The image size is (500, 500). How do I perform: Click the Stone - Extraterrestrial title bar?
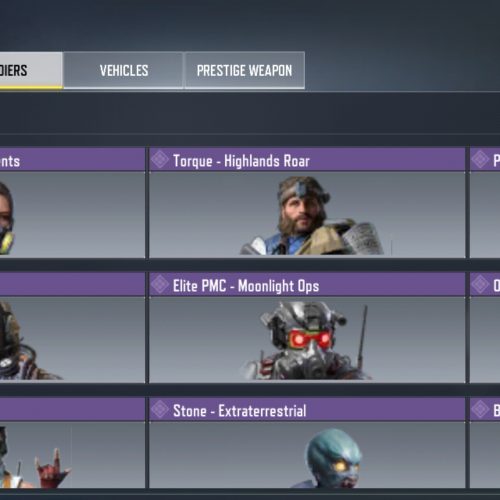(307, 409)
